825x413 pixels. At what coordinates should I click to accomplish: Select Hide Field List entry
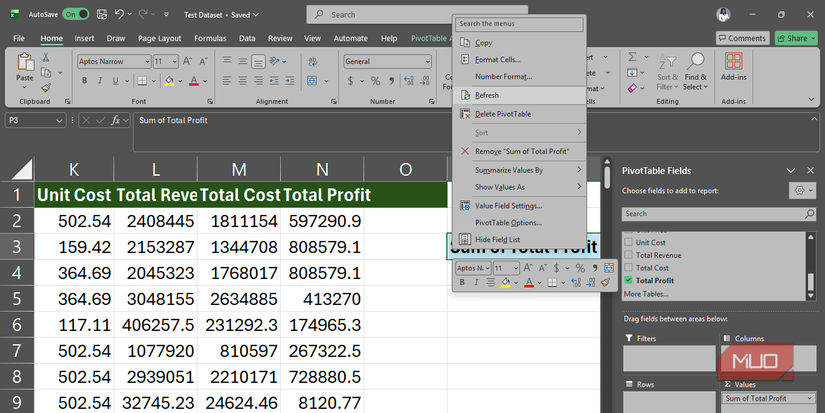[519, 239]
